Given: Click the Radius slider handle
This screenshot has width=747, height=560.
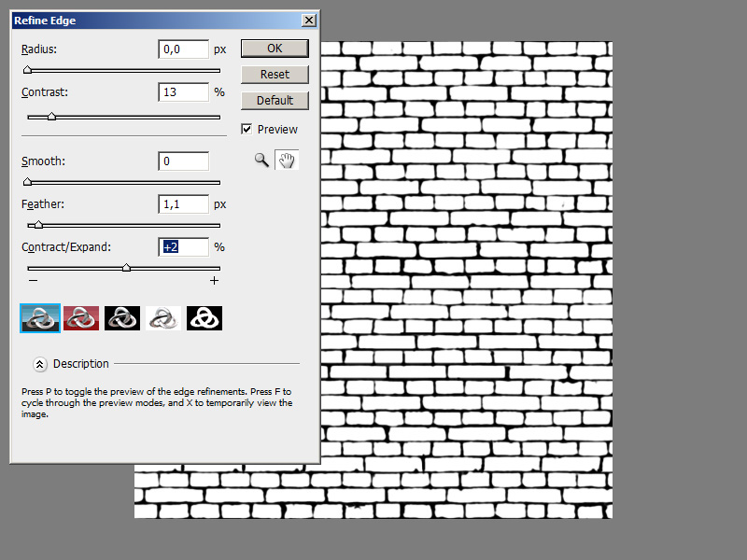Looking at the screenshot, I should [28, 70].
